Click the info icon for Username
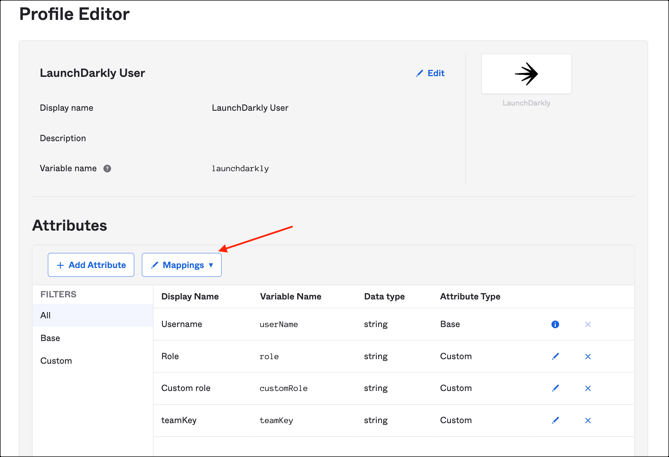Screen dimensions: 669x457 point(555,324)
